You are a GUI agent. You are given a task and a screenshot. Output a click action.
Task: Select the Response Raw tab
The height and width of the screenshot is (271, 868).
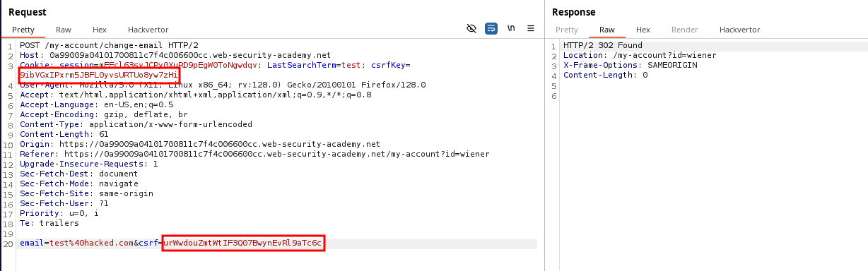607,30
